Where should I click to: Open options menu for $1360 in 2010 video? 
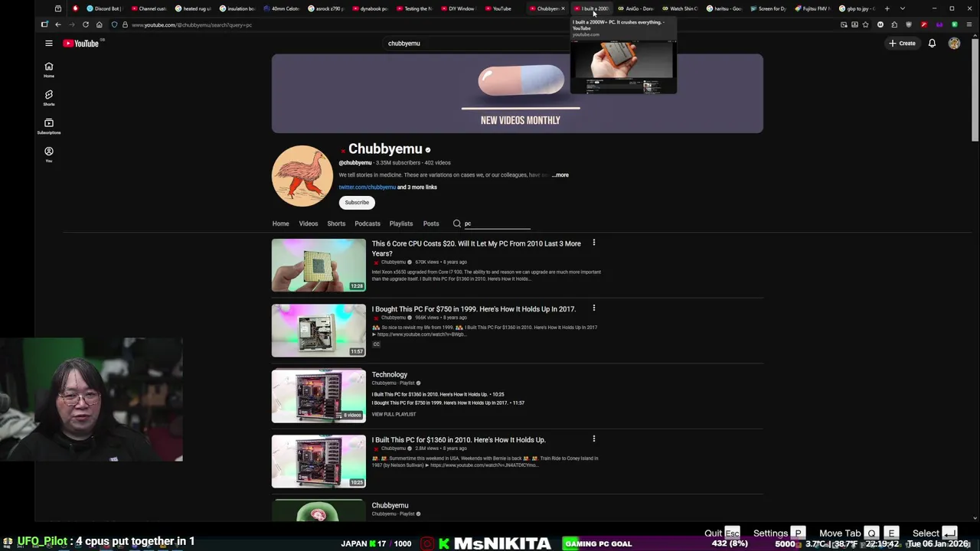click(593, 439)
